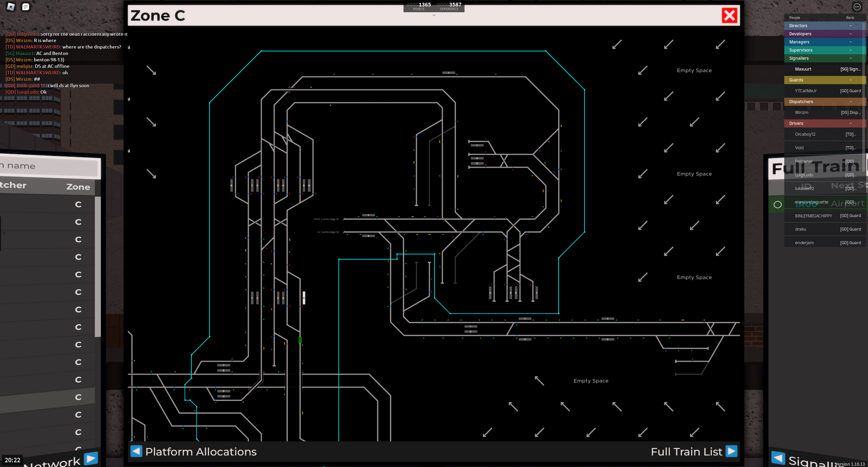Screen dimensions: 868x467
Task: Click the Roblox logo menu icon
Action: click(11, 7)
